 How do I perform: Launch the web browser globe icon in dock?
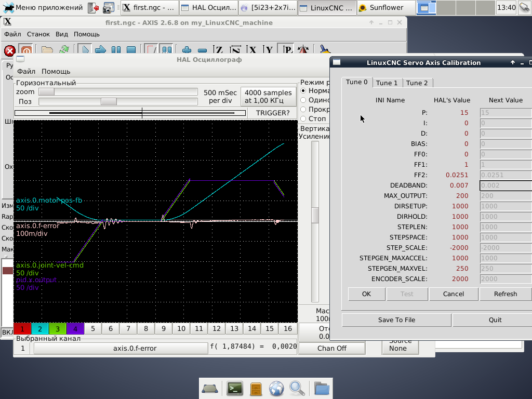tap(276, 388)
